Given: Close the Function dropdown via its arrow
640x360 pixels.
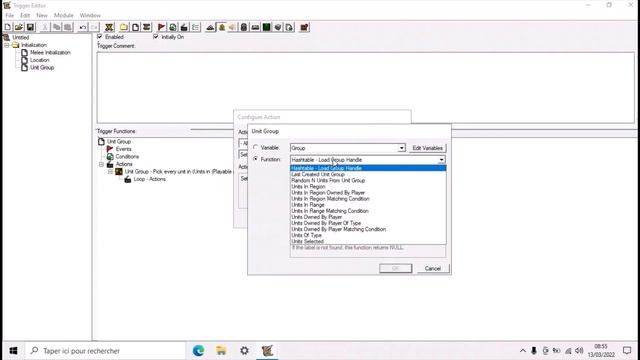Looking at the screenshot, I should 442,160.
